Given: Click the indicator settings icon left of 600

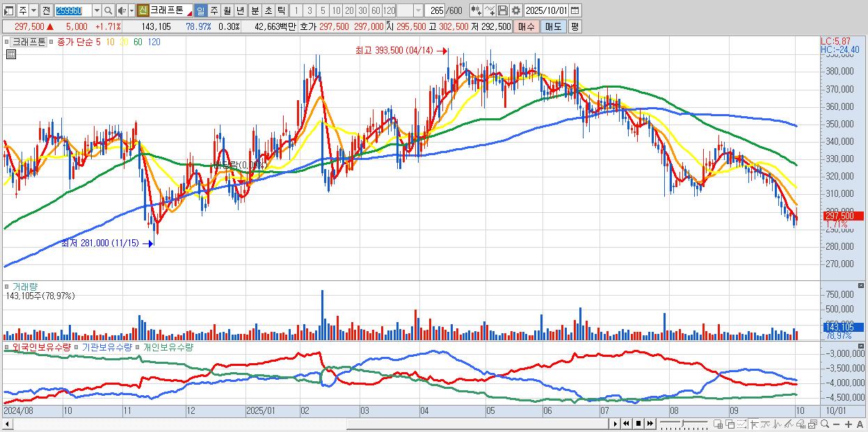Looking at the screenshot, I should pyautogui.click(x=476, y=10).
